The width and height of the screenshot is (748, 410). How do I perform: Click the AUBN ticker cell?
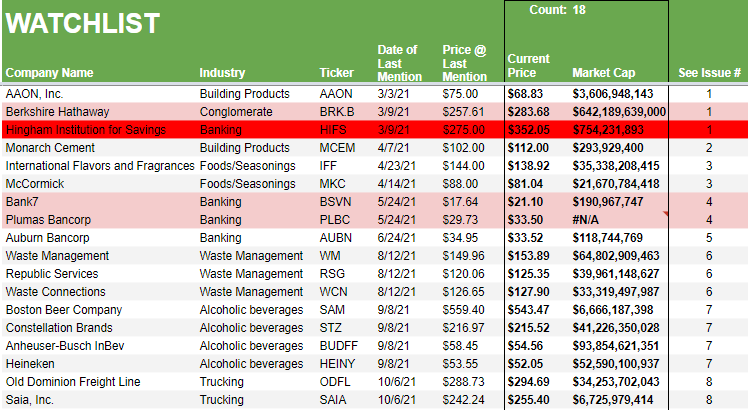click(x=336, y=238)
